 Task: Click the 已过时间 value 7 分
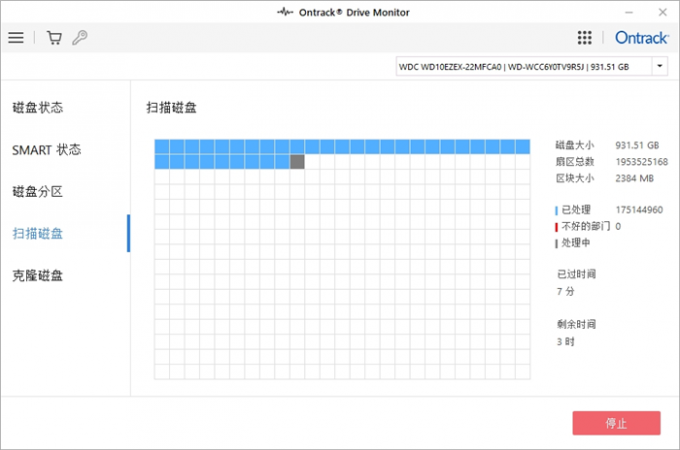[x=566, y=291]
